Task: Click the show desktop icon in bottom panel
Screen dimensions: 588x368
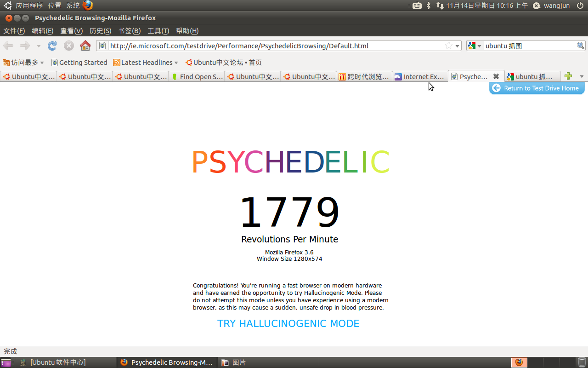Action: (x=6, y=362)
